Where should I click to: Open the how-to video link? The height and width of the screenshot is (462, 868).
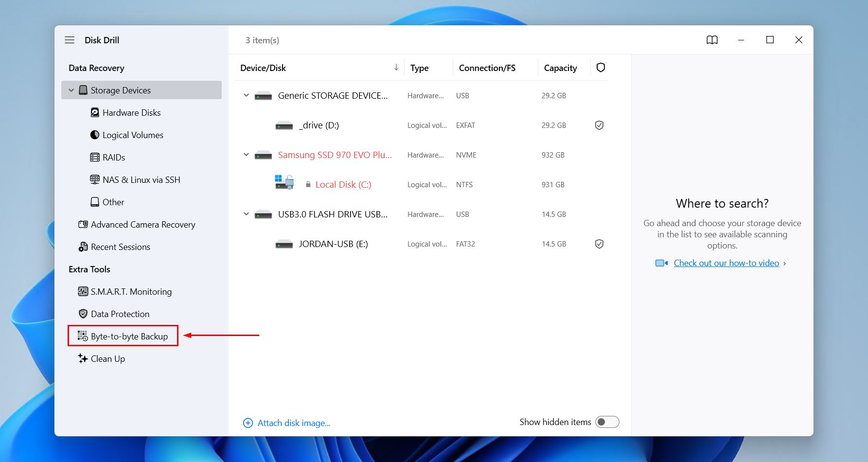tap(726, 263)
